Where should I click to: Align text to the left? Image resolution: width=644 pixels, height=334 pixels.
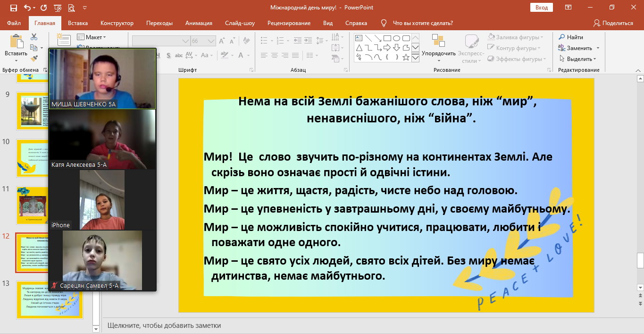pyautogui.click(x=264, y=55)
